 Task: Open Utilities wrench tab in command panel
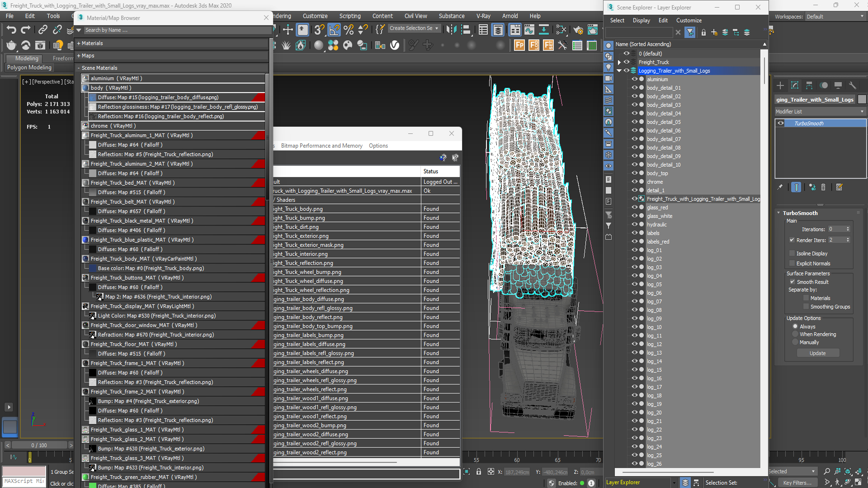click(853, 85)
